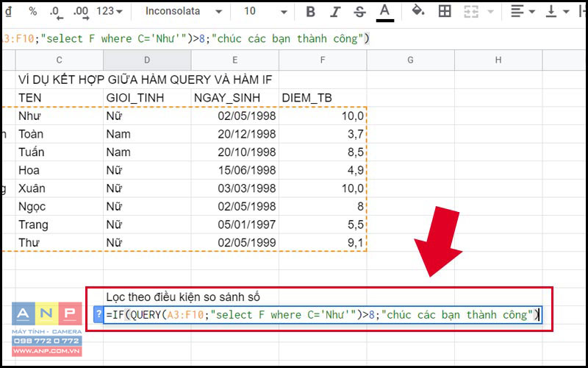
Task: Select column H header
Action: click(498, 60)
